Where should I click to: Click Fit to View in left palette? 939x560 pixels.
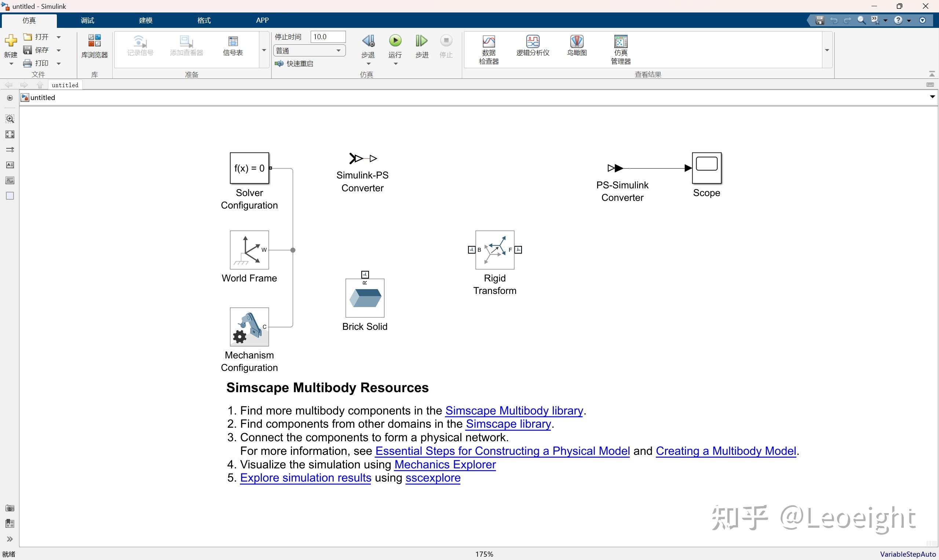[x=10, y=135]
